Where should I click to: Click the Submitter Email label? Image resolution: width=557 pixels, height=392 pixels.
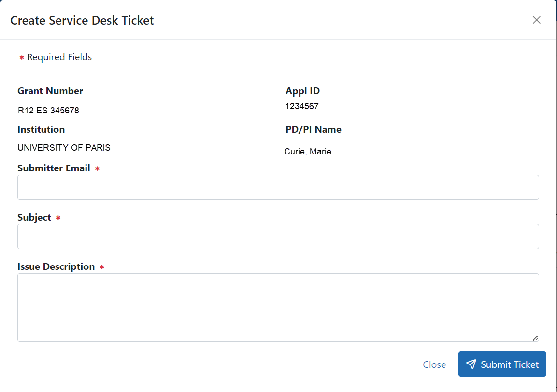[x=54, y=168]
